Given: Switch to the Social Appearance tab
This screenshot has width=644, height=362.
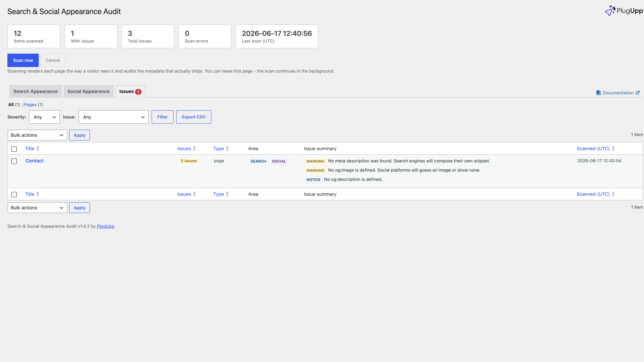Looking at the screenshot, I should tap(89, 92).
